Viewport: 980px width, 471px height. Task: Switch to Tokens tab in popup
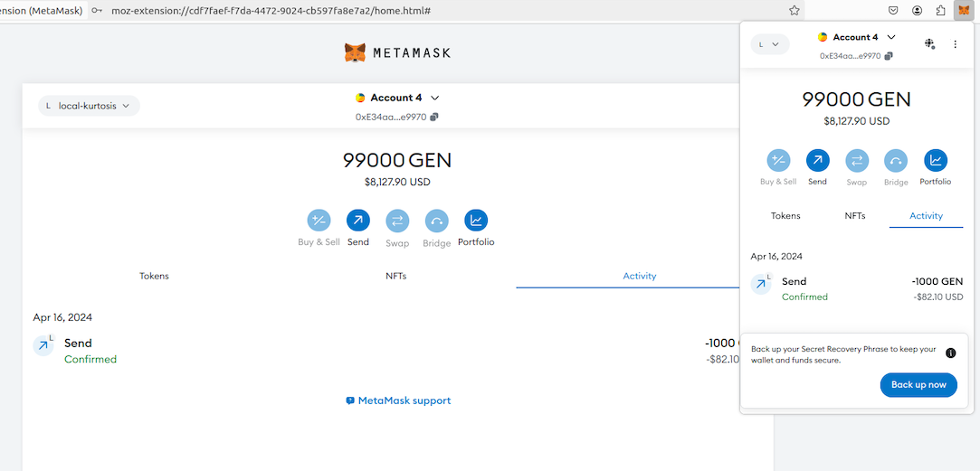click(785, 215)
